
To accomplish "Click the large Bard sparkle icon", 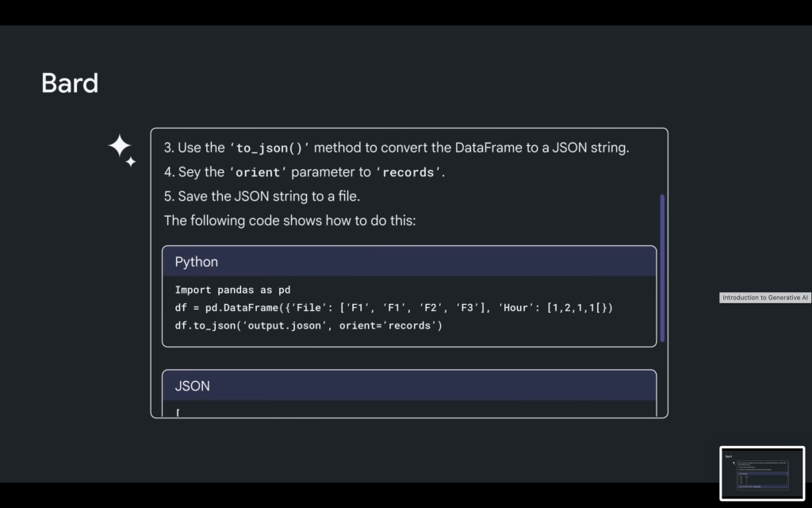I will pyautogui.click(x=119, y=145).
